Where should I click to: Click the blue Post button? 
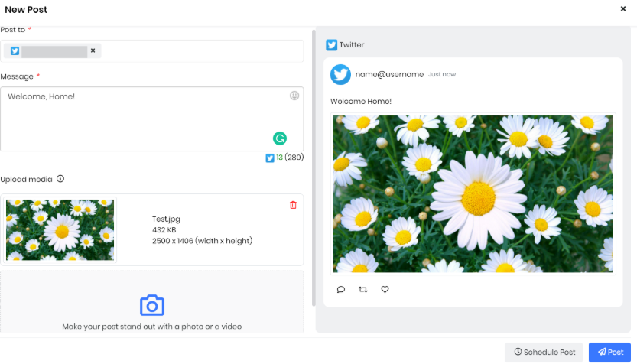pyautogui.click(x=609, y=353)
